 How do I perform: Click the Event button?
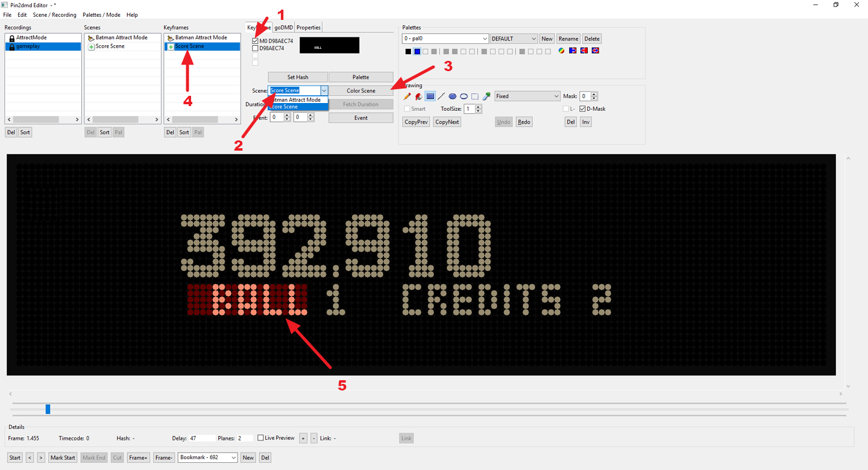(361, 117)
